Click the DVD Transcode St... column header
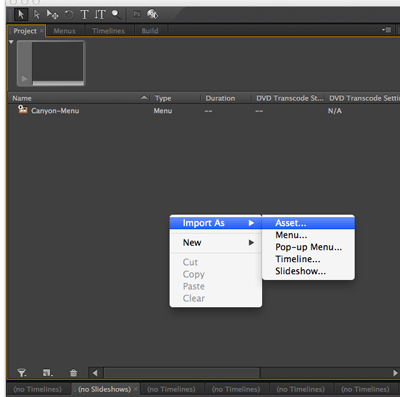 coord(290,98)
